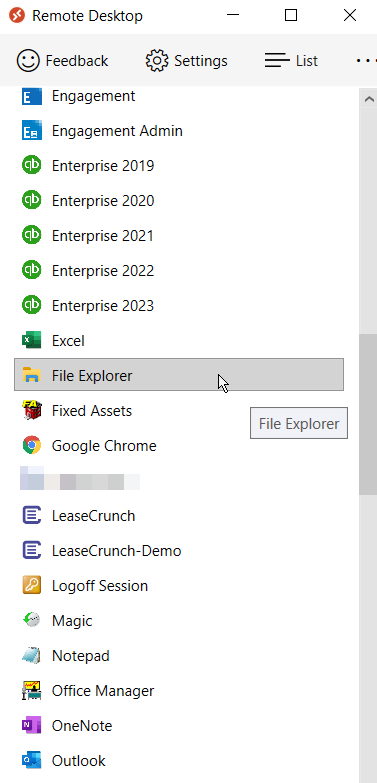Open the LeaseCrunch icon
This screenshot has height=783, width=377.
coord(32,515)
